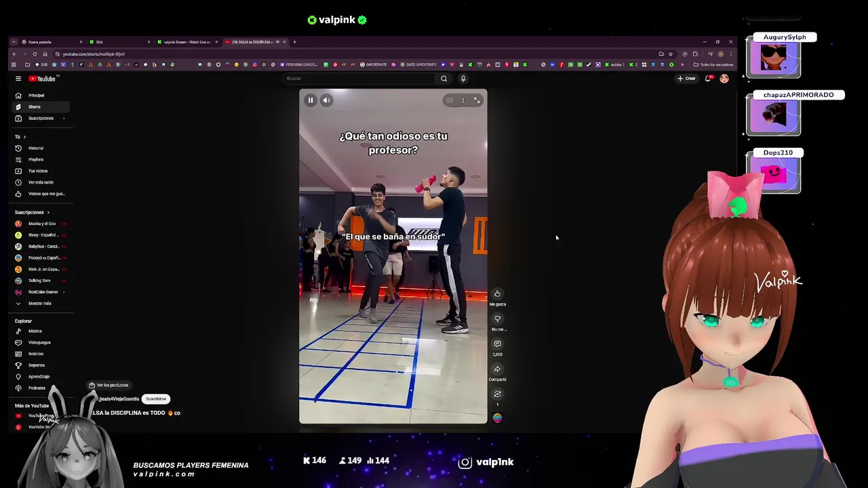Open the IMPORTANTE bookmark
Screen dimensions: 868x488
click(374, 64)
